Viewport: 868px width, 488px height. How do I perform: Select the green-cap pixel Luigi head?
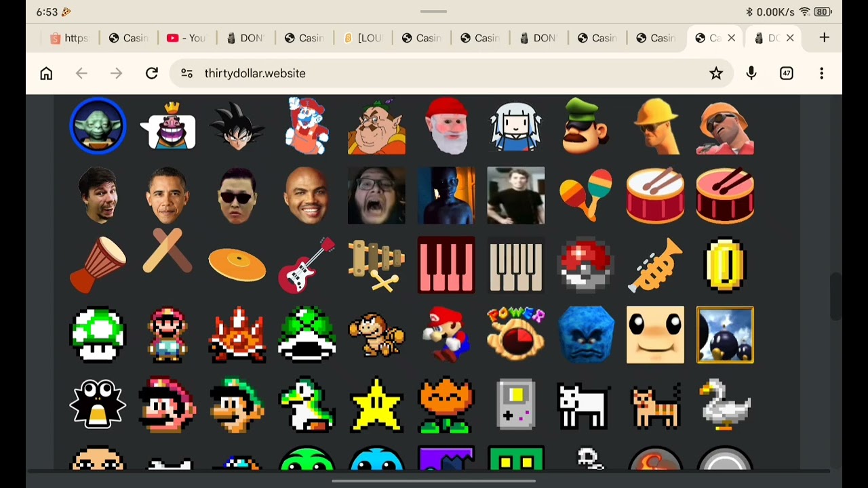tap(237, 405)
